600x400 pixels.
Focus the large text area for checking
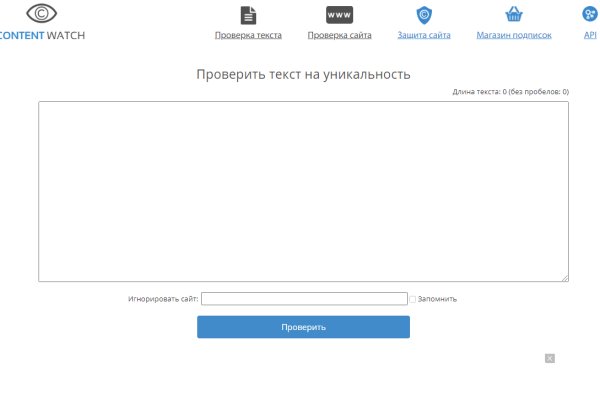pos(303,191)
